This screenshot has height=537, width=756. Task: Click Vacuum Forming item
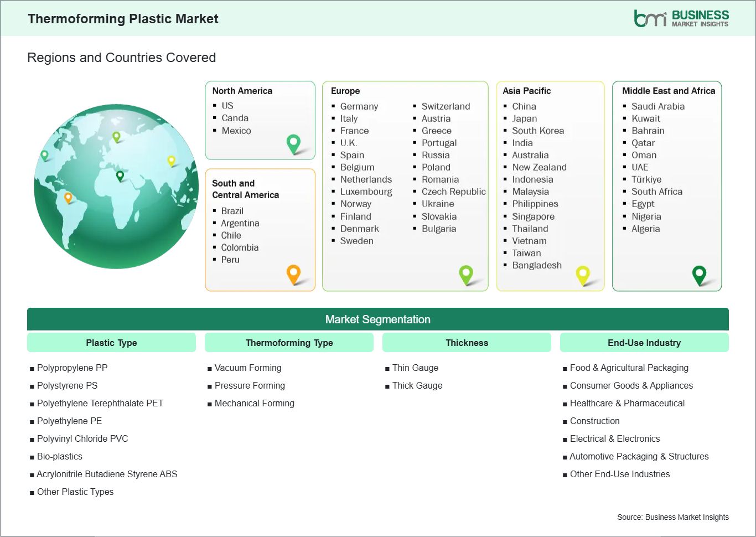point(248,368)
